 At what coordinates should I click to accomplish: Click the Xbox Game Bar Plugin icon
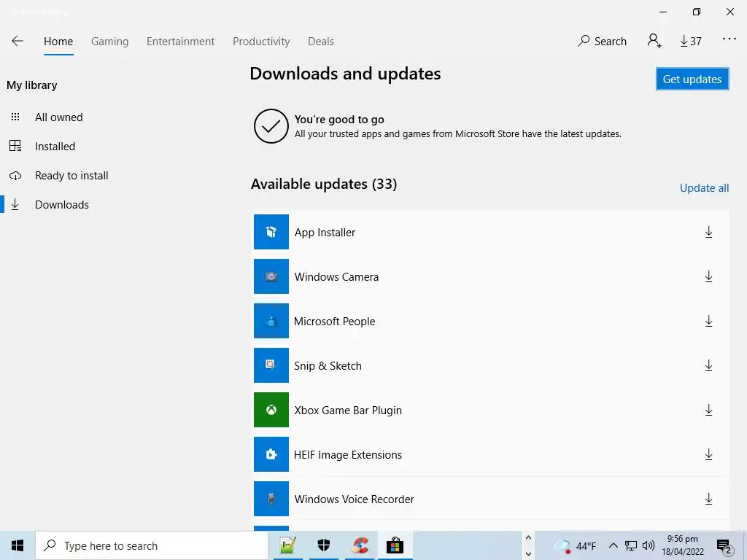click(271, 410)
